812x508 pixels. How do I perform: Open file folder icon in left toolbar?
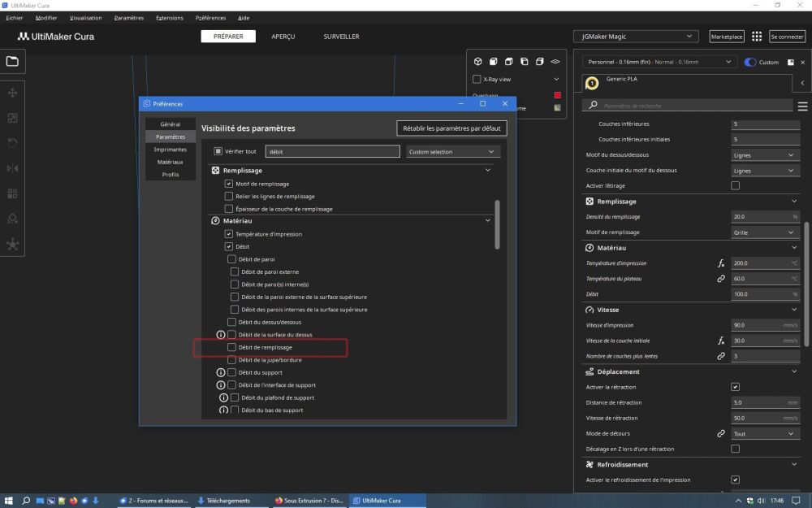[x=12, y=61]
